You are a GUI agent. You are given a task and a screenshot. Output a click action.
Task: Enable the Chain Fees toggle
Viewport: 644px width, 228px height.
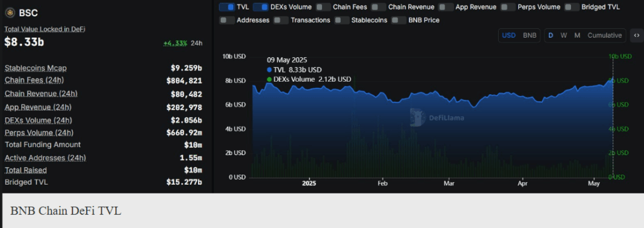(323, 7)
